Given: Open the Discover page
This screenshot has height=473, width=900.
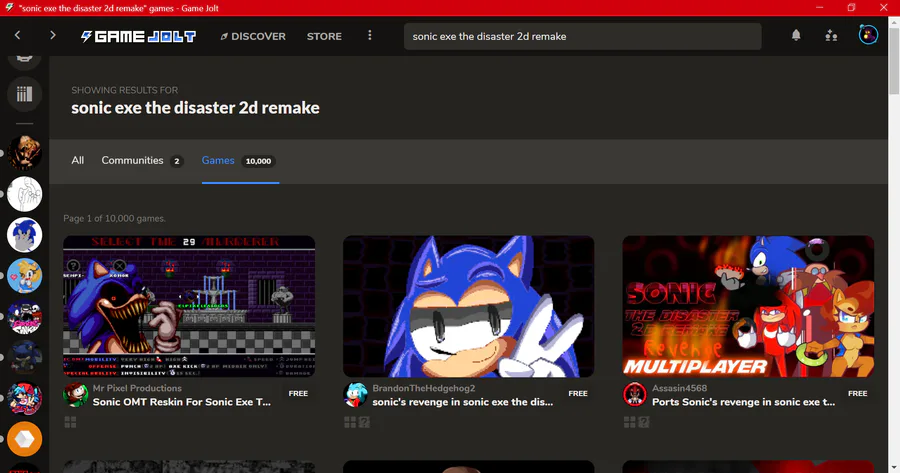Looking at the screenshot, I should coord(253,36).
